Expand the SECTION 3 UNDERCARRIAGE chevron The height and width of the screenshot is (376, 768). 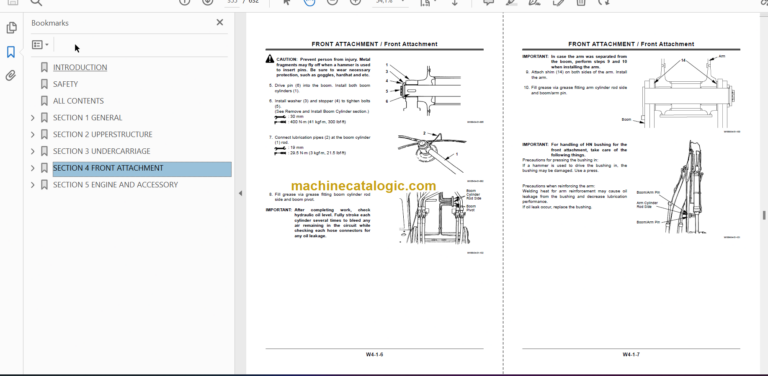point(33,151)
